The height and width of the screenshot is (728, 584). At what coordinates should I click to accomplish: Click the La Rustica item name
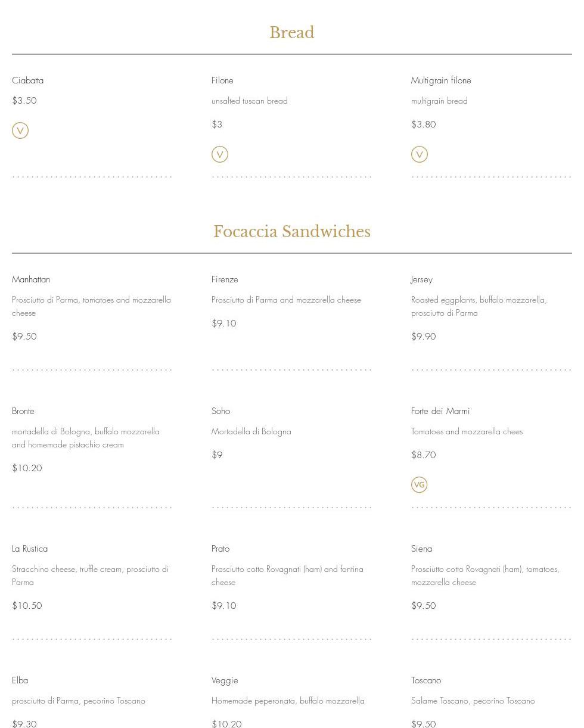click(30, 549)
